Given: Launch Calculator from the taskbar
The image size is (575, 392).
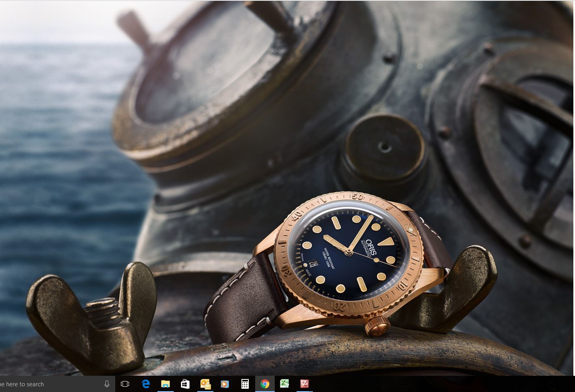Looking at the screenshot, I should [245, 384].
